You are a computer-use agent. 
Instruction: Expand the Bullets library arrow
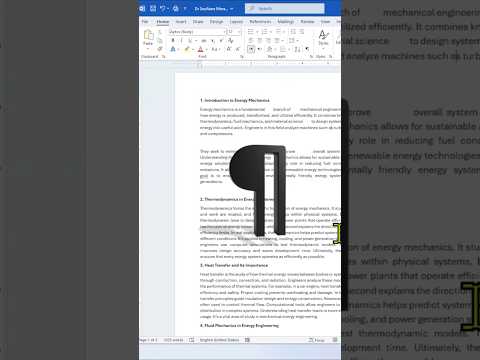click(257, 32)
